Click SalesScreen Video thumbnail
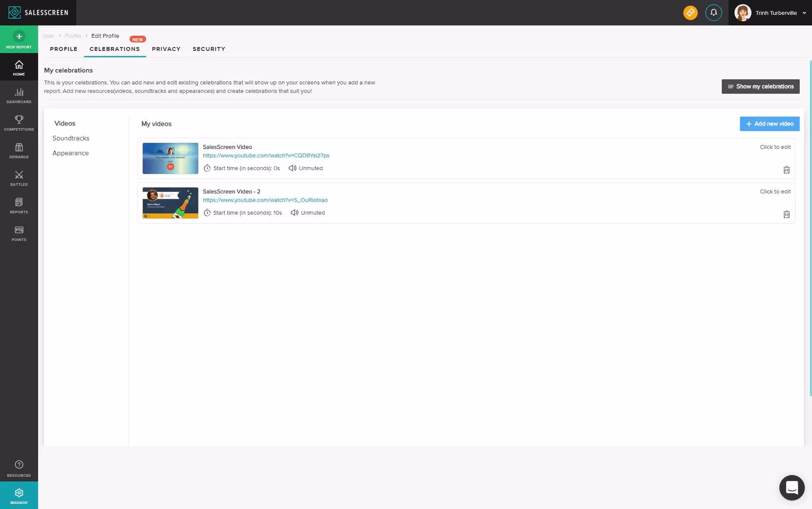 coord(170,158)
